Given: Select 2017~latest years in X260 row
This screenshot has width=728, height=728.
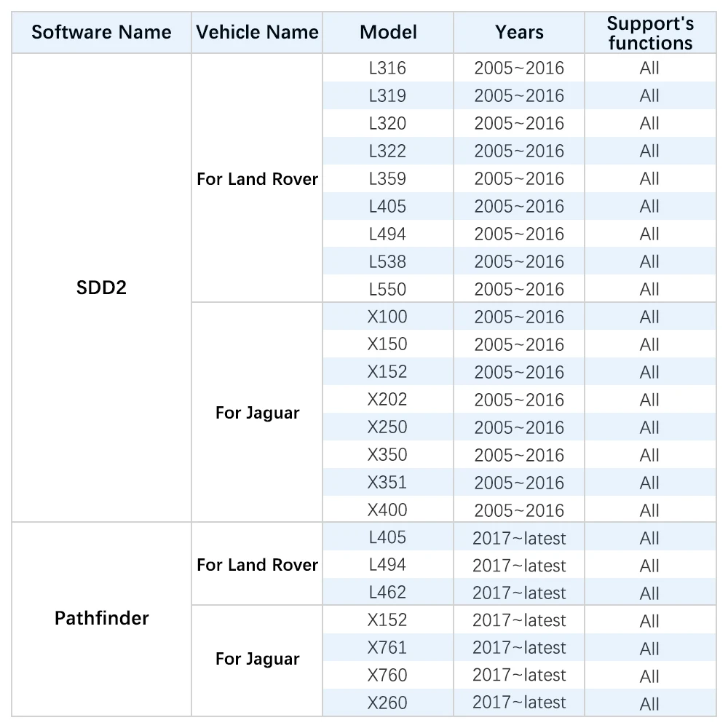Looking at the screenshot, I should point(519,703).
